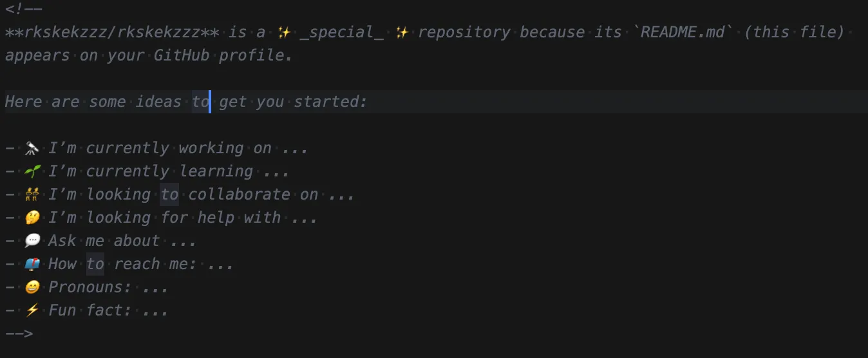The width and height of the screenshot is (868, 358).
Task: Click on the `README.md` inline code text
Action: pyautogui.click(x=687, y=32)
